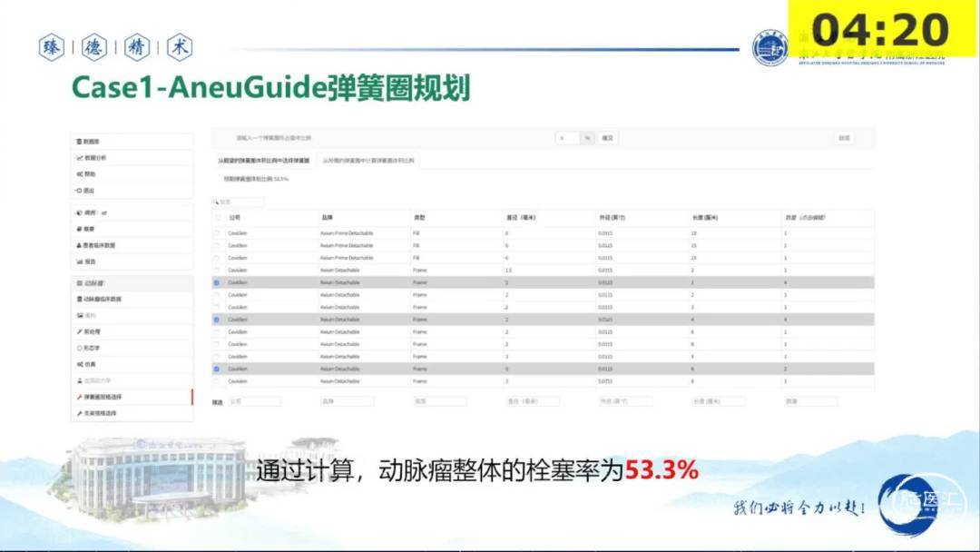Focus the coil volume percentage input box
The image size is (980, 552).
(568, 138)
